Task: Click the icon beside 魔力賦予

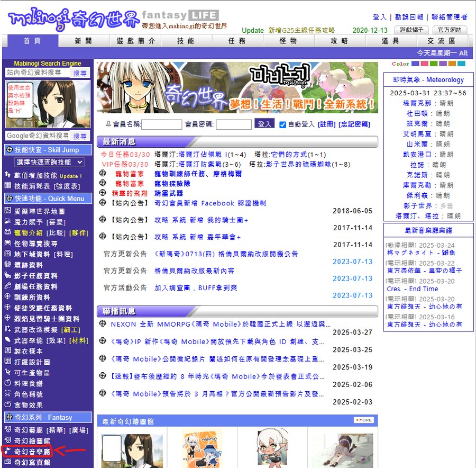Action: (x=7, y=221)
